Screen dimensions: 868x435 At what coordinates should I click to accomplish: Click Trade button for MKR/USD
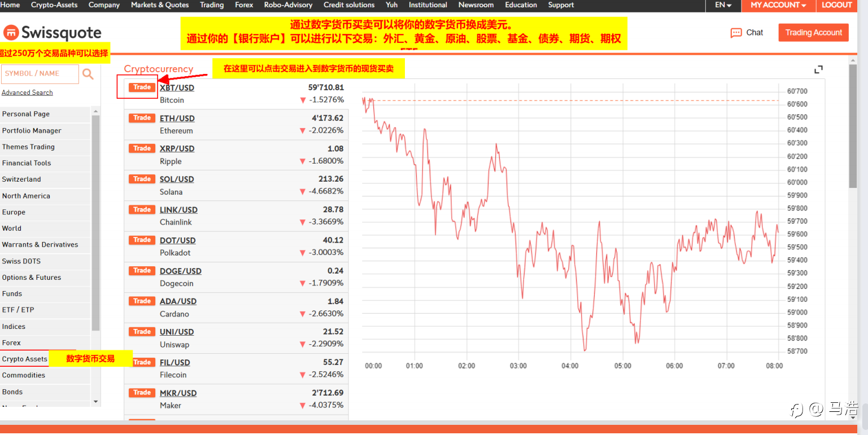click(x=142, y=393)
